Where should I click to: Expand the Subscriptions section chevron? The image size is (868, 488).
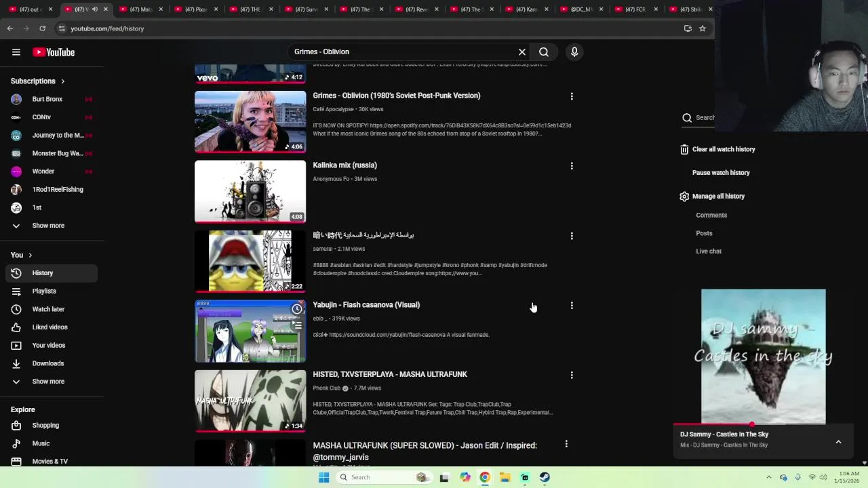coord(62,81)
